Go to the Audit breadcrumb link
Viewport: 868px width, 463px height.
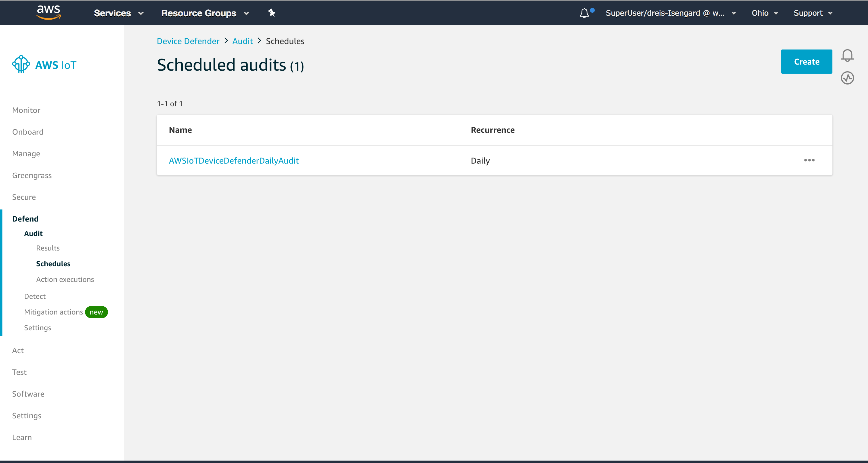pyautogui.click(x=242, y=41)
